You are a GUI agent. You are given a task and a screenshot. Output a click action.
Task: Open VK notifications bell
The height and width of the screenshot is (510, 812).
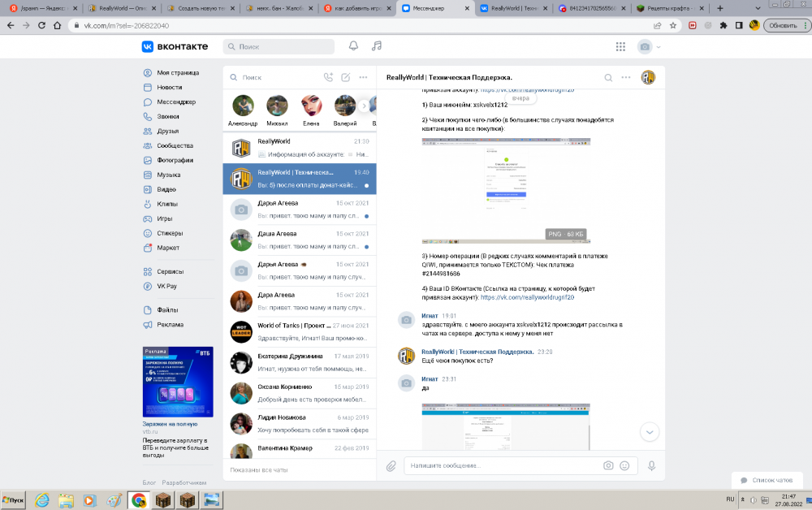353,46
